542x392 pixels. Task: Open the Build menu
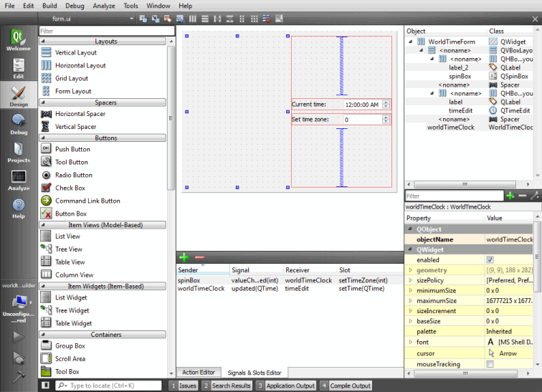49,6
